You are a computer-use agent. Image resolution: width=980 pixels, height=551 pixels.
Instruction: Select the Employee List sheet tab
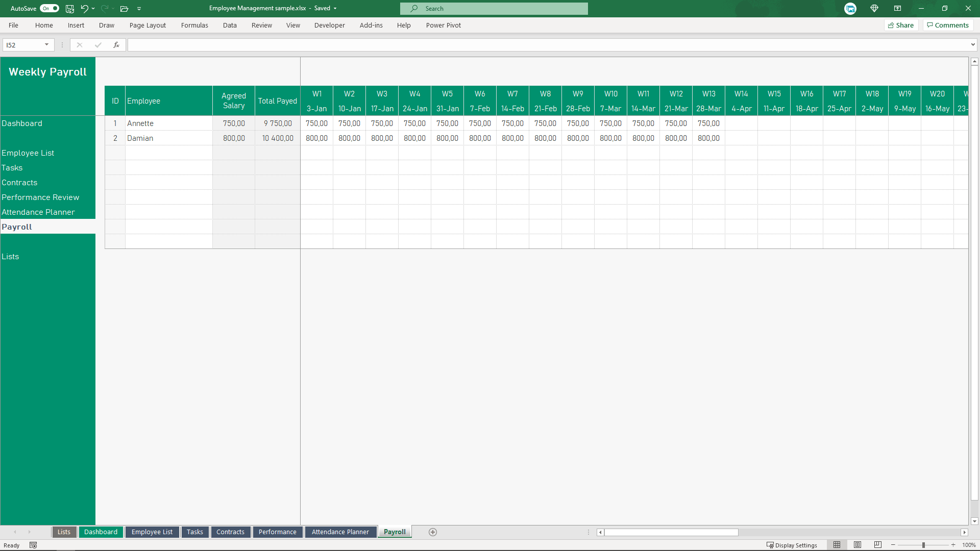pos(152,532)
